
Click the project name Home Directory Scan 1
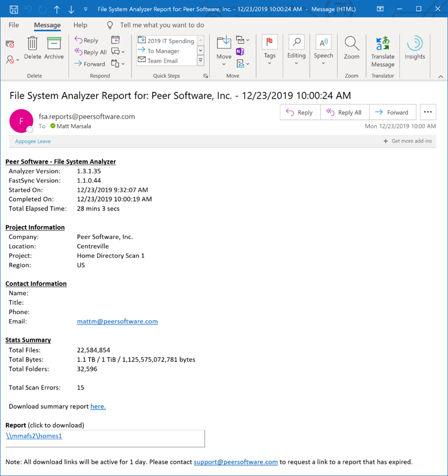click(110, 256)
